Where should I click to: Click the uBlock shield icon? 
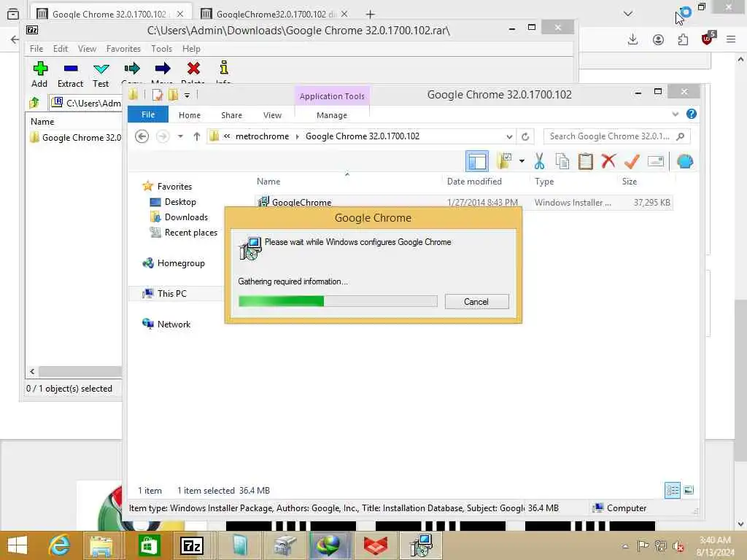[708, 38]
